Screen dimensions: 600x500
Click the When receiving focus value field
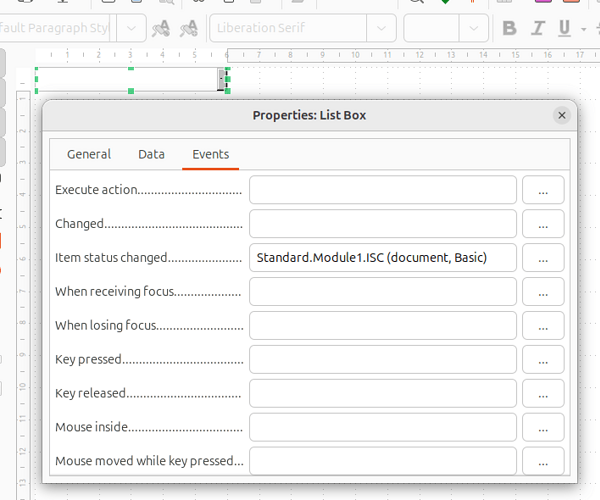[x=383, y=292]
